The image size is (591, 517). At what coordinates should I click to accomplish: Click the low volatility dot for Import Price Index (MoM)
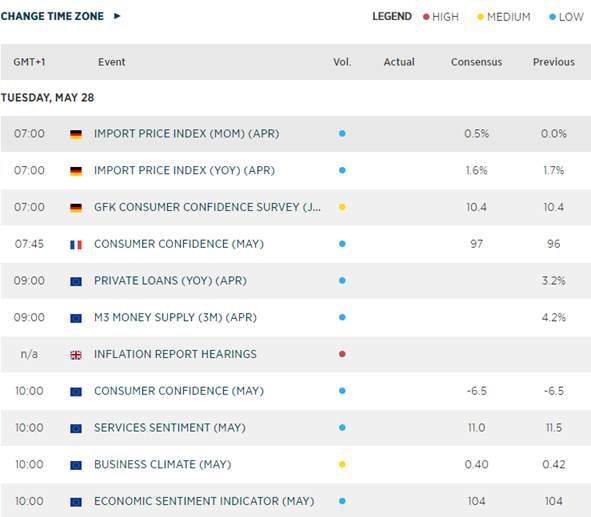(342, 133)
